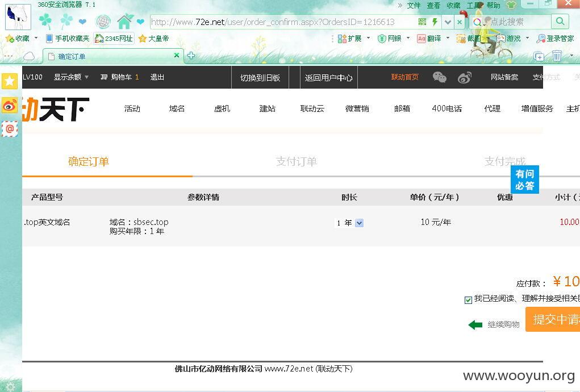Go to 联动云 nav item

(312, 109)
